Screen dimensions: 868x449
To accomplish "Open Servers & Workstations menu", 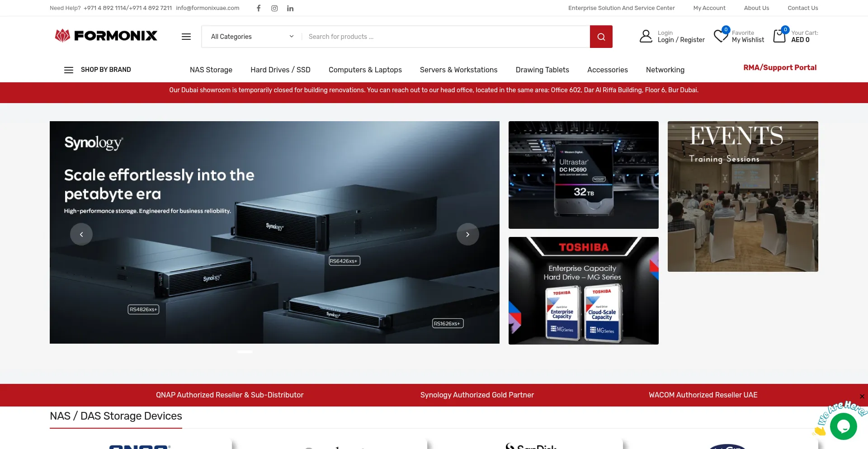I will point(458,70).
